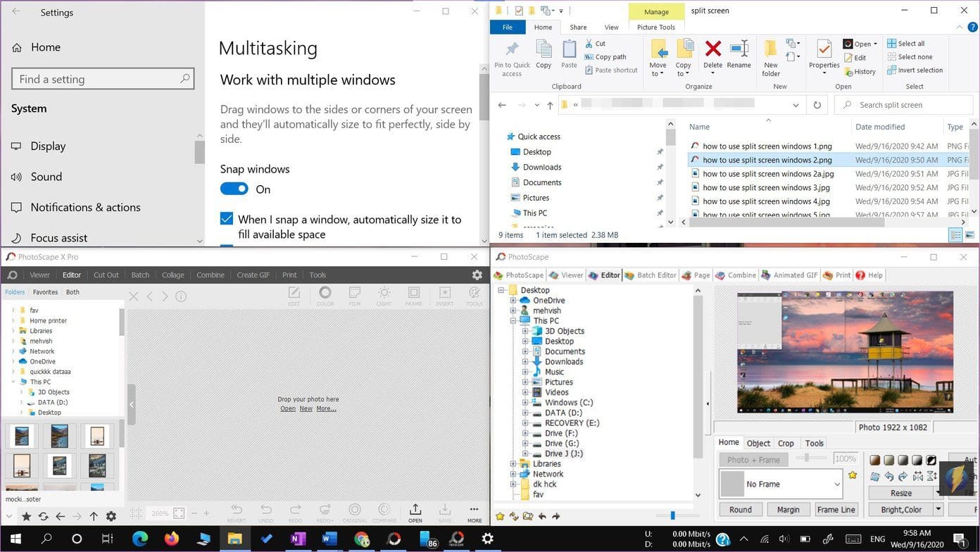Click the Select all option in File Explorer ribbon

coord(906,44)
